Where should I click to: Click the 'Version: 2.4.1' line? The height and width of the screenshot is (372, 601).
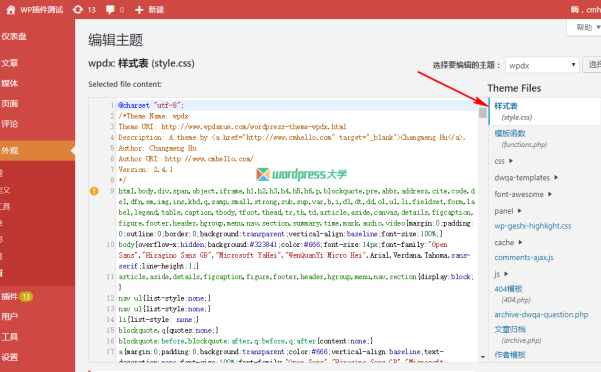point(145,169)
